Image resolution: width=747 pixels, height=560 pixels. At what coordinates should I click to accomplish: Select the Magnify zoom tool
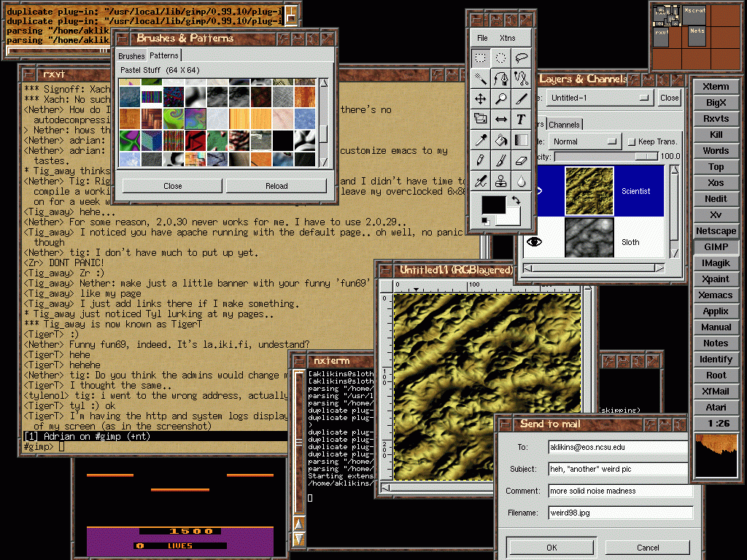coord(501,98)
